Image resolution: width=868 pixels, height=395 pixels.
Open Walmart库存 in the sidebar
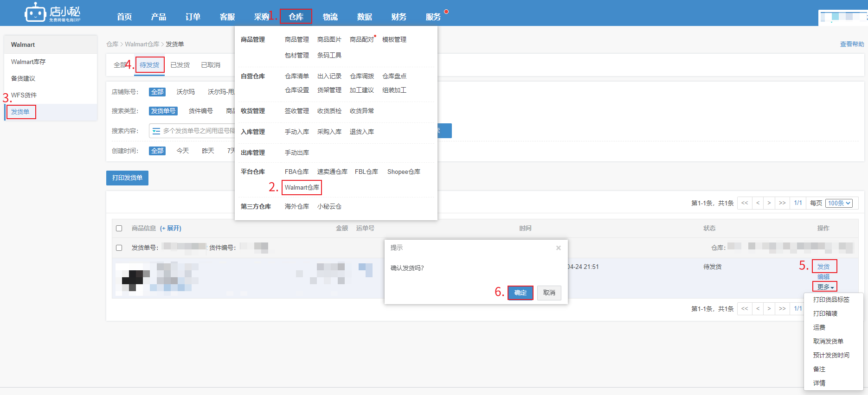click(28, 62)
